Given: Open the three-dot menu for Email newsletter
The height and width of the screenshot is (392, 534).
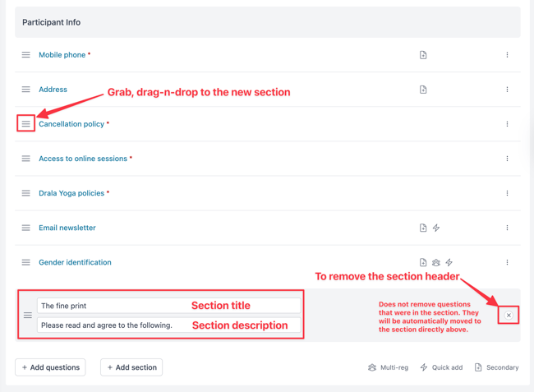Looking at the screenshot, I should (507, 228).
